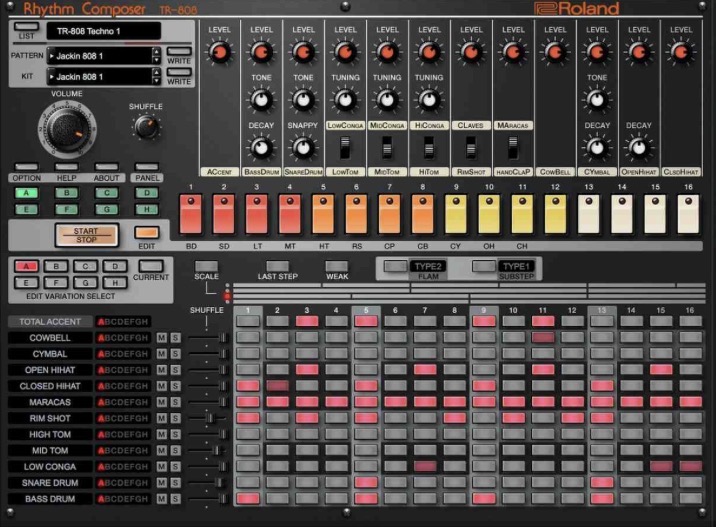
Task: Click the START/STOP button
Action: point(86,235)
